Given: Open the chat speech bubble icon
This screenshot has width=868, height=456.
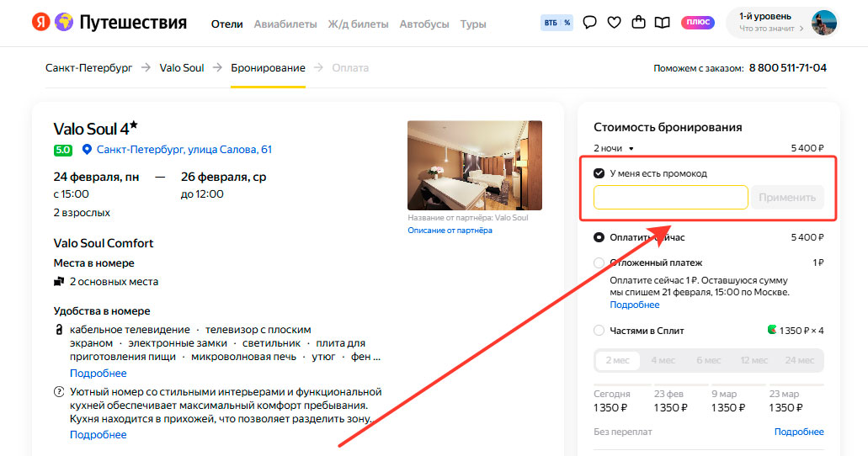Looking at the screenshot, I should point(589,23).
